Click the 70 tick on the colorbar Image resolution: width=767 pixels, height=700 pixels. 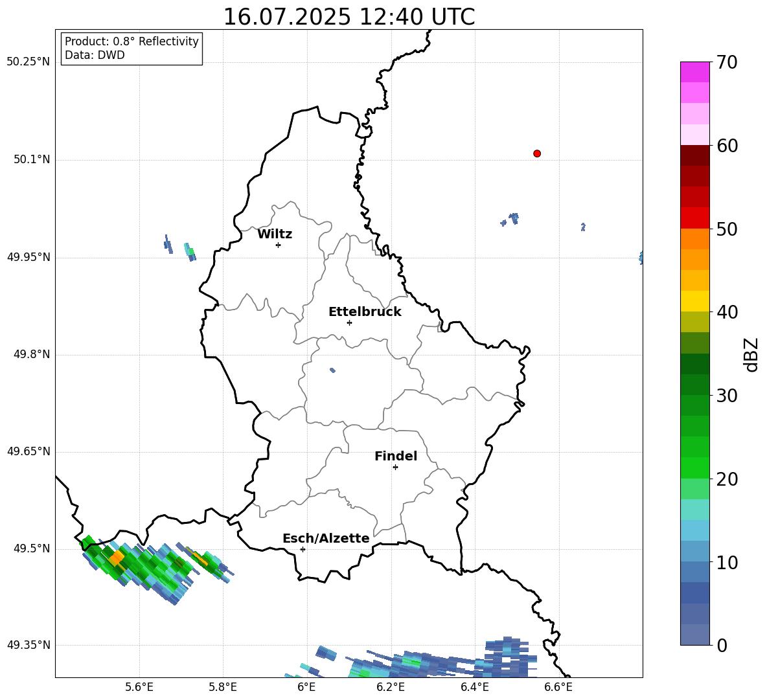[727, 62]
